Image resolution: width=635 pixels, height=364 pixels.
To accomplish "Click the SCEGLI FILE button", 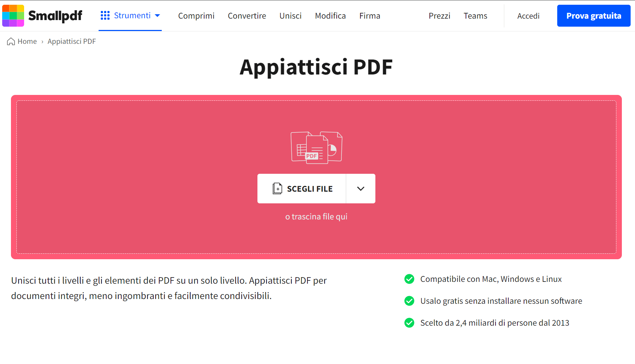I will pyautogui.click(x=302, y=188).
